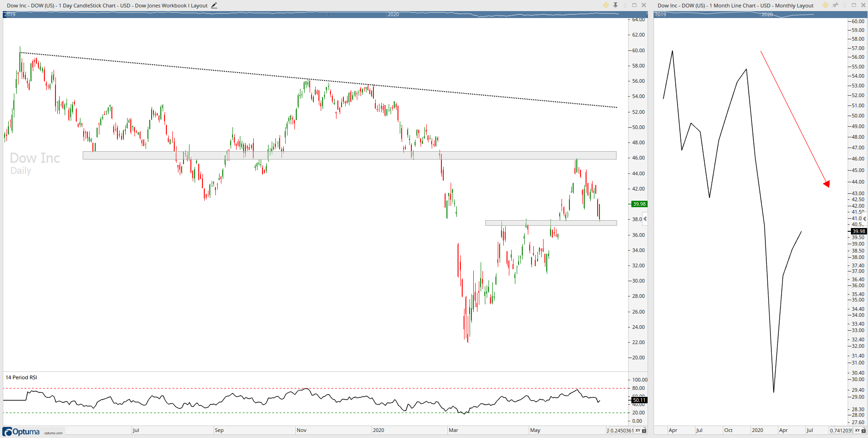Click the 14 Period RSI label
This screenshot has height=438, width=868.
point(21,377)
